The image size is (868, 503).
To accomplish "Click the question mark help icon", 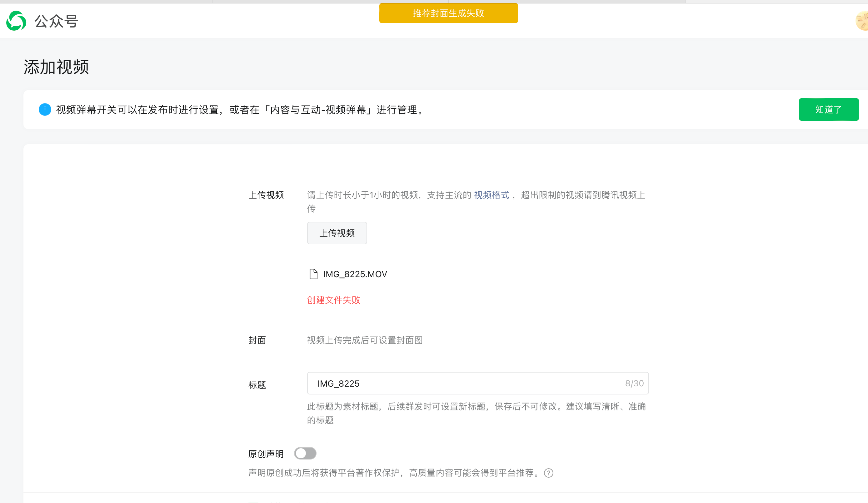I will pyautogui.click(x=549, y=473).
